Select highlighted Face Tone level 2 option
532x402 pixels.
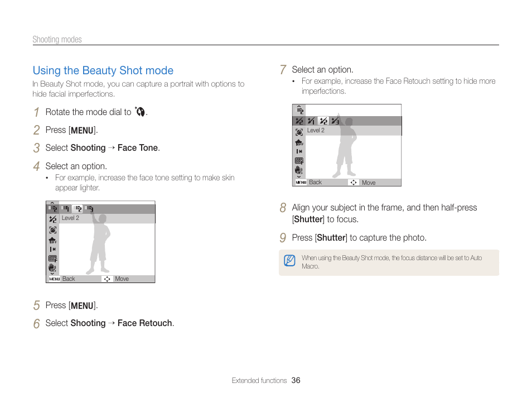78,208
